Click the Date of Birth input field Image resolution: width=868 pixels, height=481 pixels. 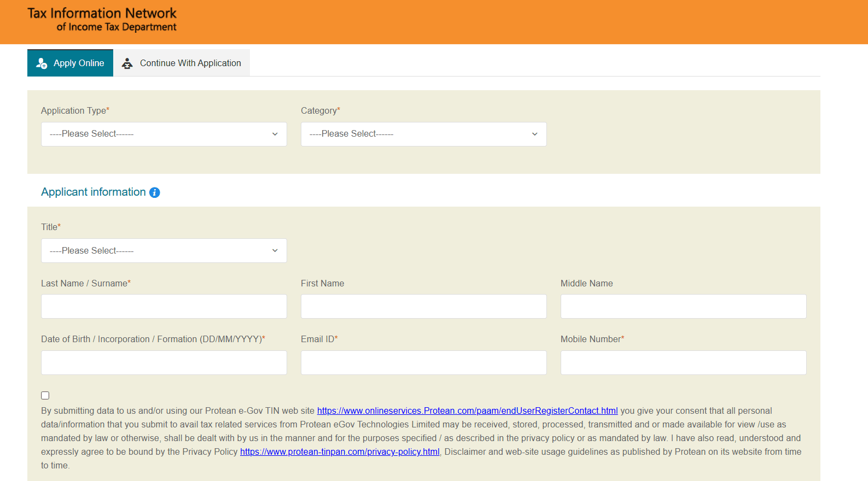164,362
